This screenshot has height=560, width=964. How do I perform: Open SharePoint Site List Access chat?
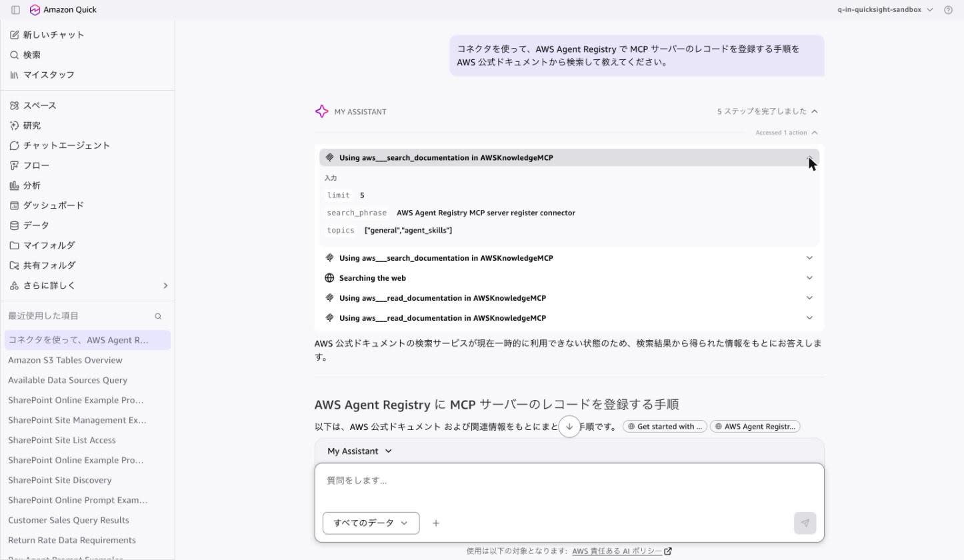62,440
